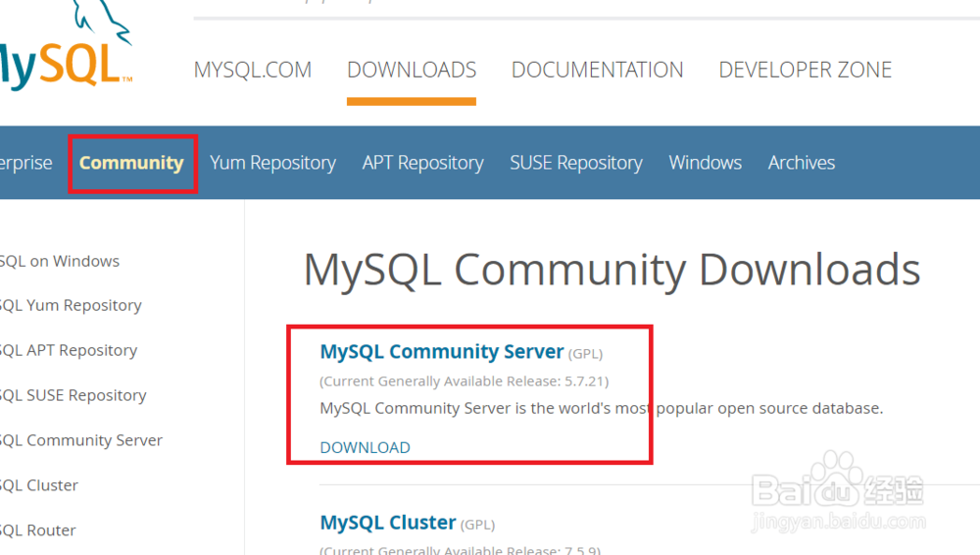Click the MySQL Community Server heading link
This screenshot has height=555, width=980.
[442, 352]
